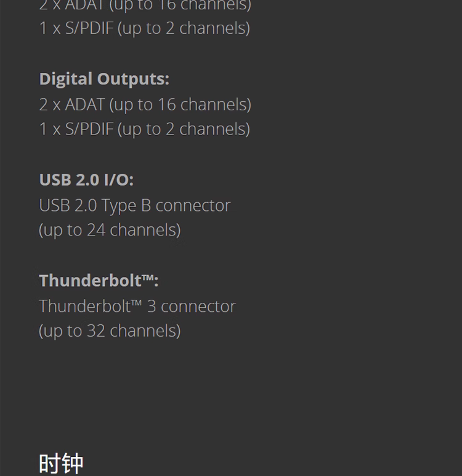Image resolution: width=462 pixels, height=476 pixels.
Task: Click '(up to 32 channels)' text
Action: click(x=110, y=331)
